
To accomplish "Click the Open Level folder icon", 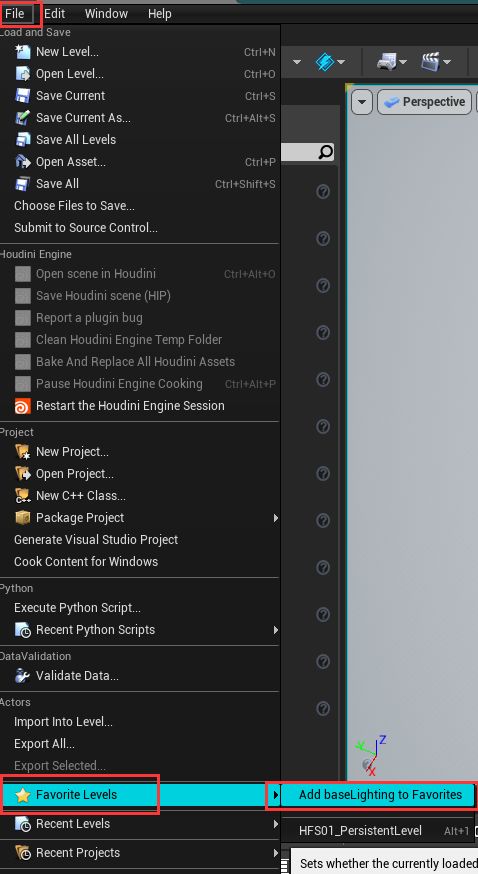I will 22,74.
